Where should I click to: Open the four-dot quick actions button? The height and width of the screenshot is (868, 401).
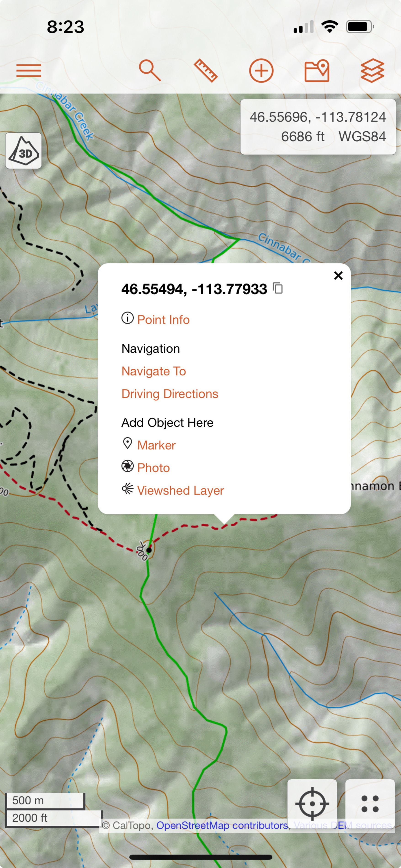370,804
